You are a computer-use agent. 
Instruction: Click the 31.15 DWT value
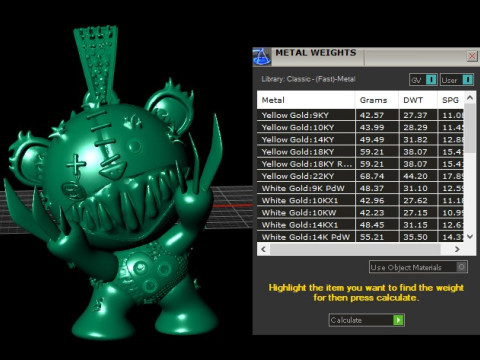(415, 225)
